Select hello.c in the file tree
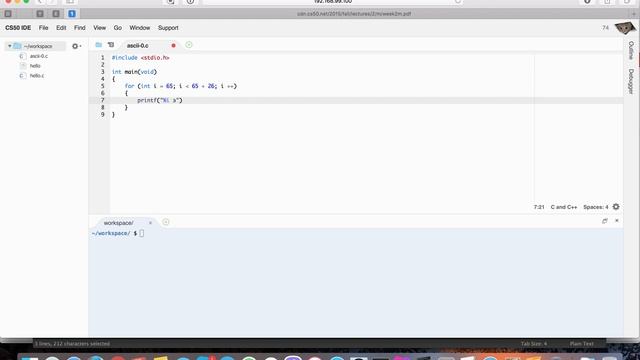The image size is (640, 360). coord(37,76)
